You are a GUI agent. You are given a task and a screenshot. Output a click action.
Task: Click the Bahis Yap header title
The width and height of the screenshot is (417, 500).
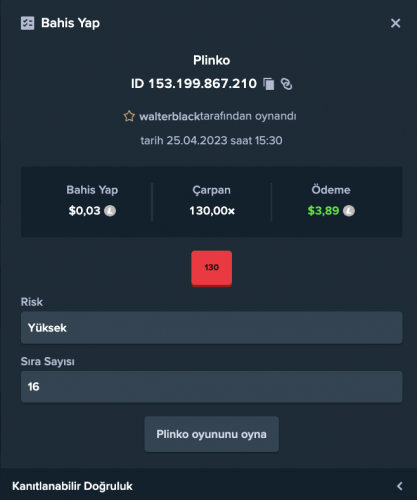pyautogui.click(x=70, y=23)
